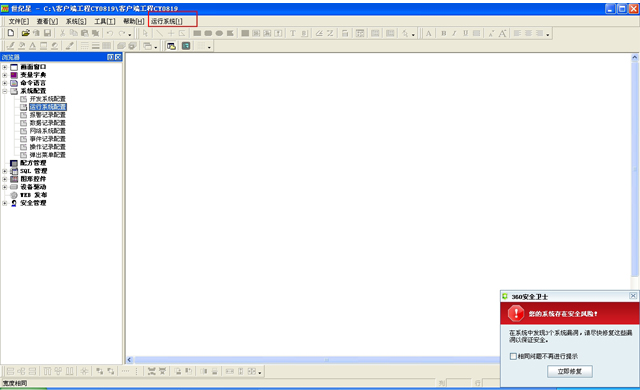This screenshot has width=640, height=390.
Task: Select 报警记录配置 in the tree
Action: tap(47, 115)
